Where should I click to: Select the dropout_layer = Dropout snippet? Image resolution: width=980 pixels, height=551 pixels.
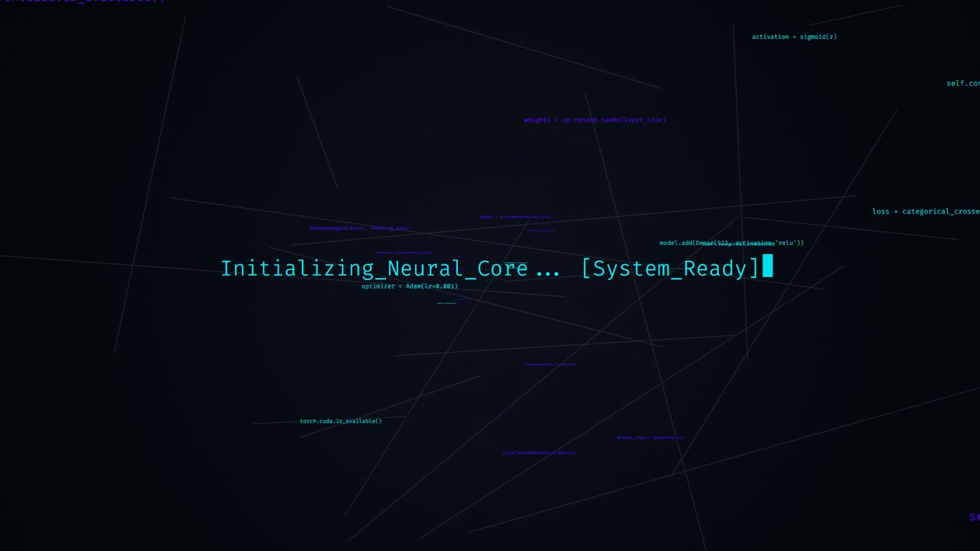click(x=650, y=438)
